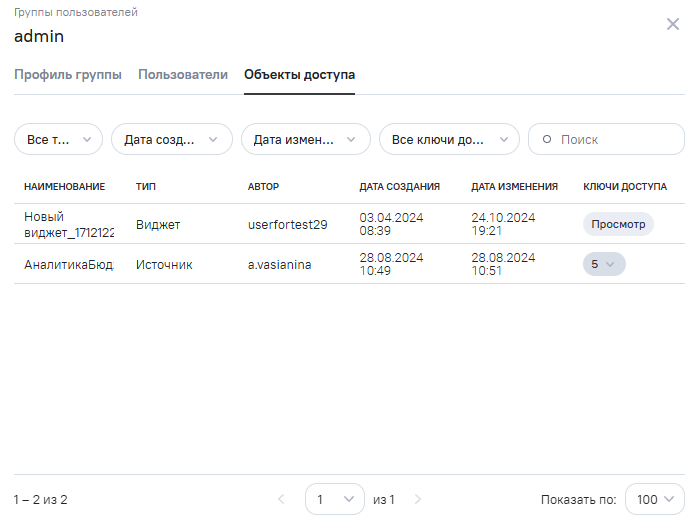Go to previous page arrow
This screenshot has width=699, height=516.
click(281, 499)
